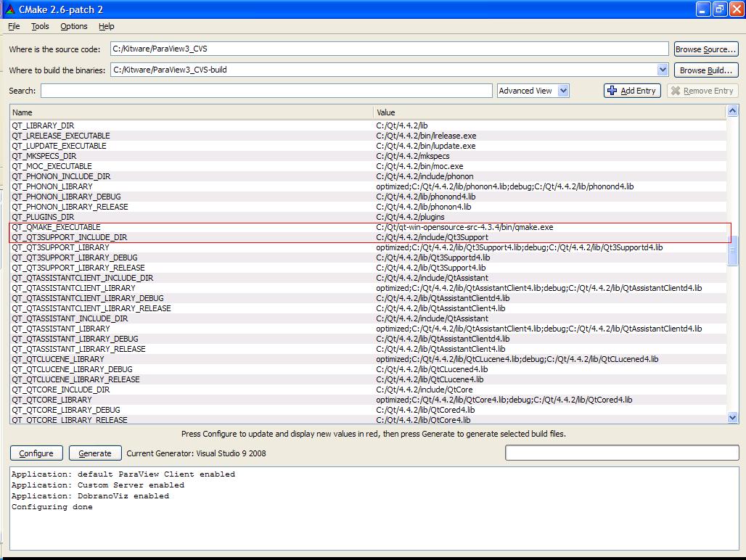Open the File menu
Viewport: 746px width, 560px height.
[x=14, y=26]
